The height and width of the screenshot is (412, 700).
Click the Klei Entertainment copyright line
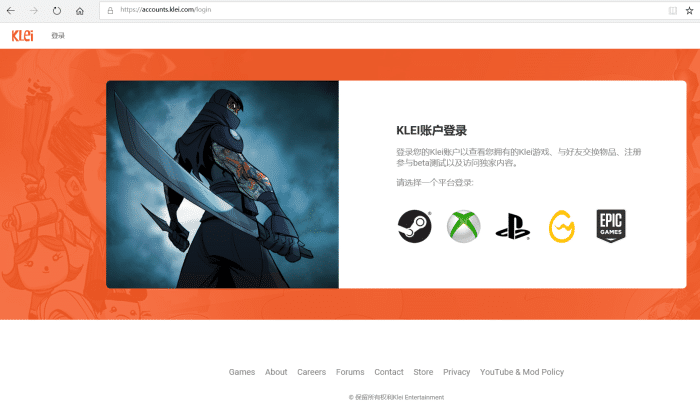(x=396, y=397)
